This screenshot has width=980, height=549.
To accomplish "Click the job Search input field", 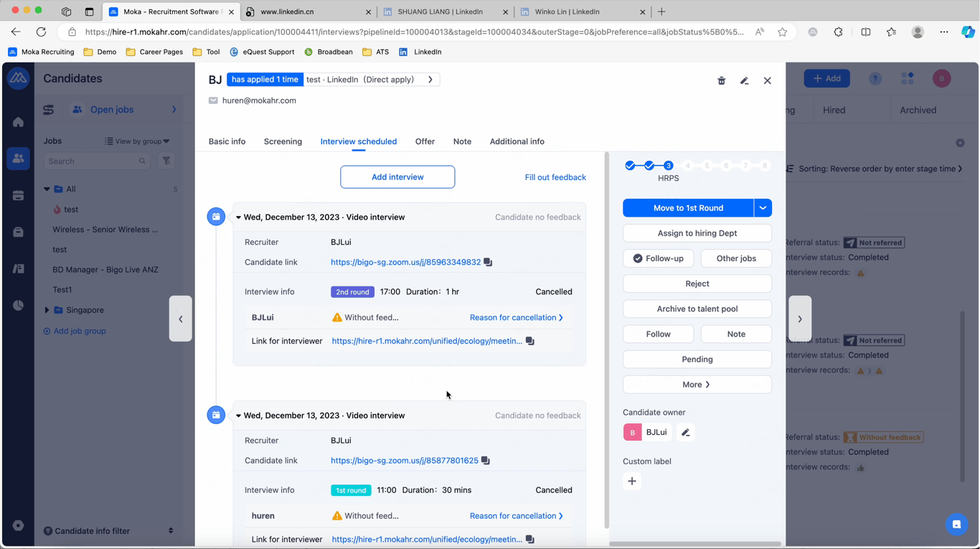I will (97, 161).
